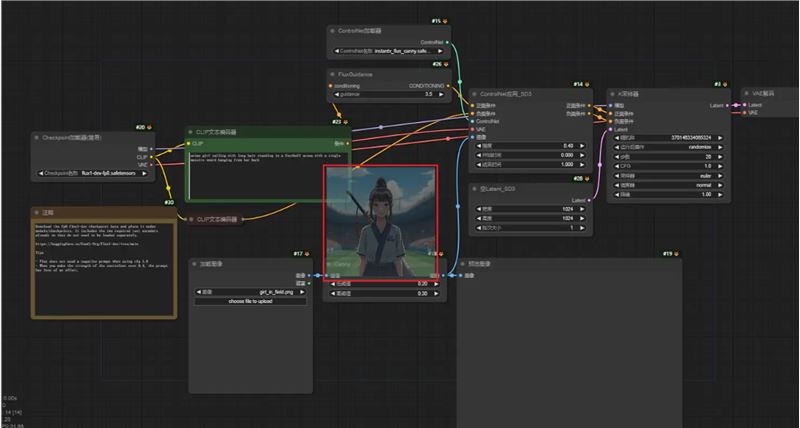Open the Checkpoint name combo flux1-dev-fp8.safetensors
The image size is (800, 428).
click(x=93, y=173)
